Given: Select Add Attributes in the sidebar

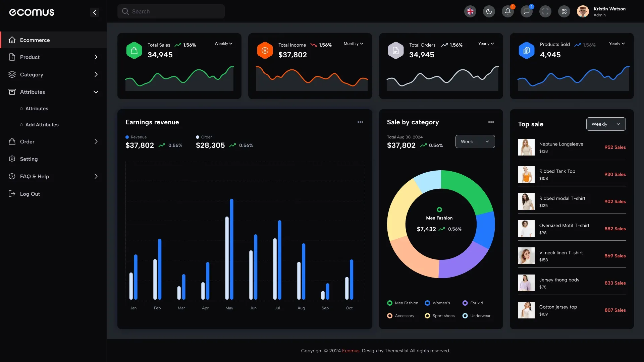Looking at the screenshot, I should (42, 125).
